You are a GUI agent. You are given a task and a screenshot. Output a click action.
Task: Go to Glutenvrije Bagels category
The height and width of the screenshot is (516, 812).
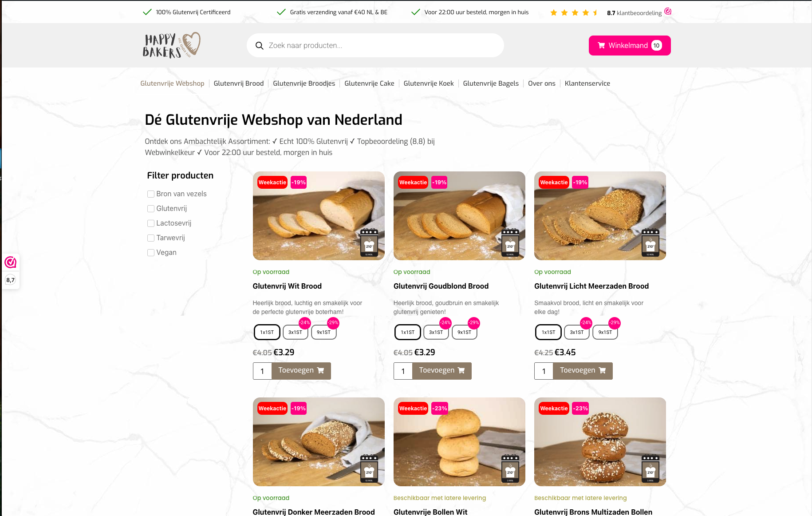491,83
